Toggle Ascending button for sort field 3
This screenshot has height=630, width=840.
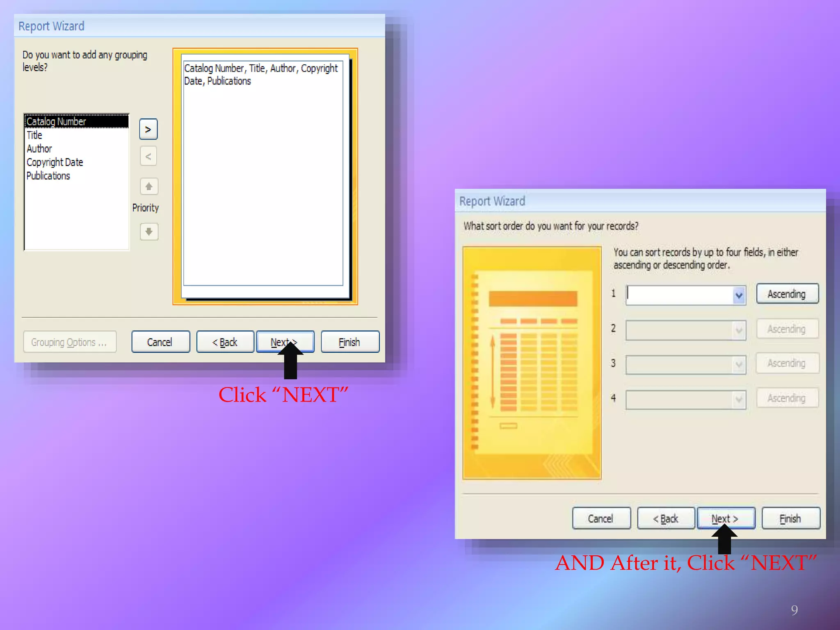[x=787, y=363]
